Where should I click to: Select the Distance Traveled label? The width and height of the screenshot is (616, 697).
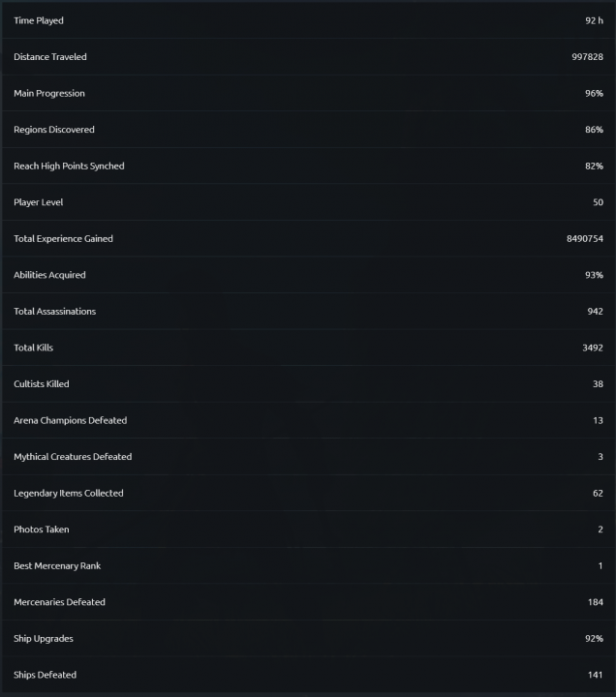click(50, 57)
